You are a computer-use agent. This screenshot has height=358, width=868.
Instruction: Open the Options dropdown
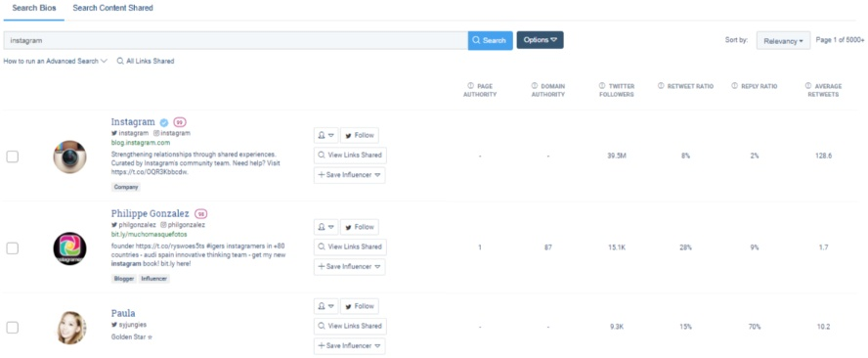pos(540,40)
